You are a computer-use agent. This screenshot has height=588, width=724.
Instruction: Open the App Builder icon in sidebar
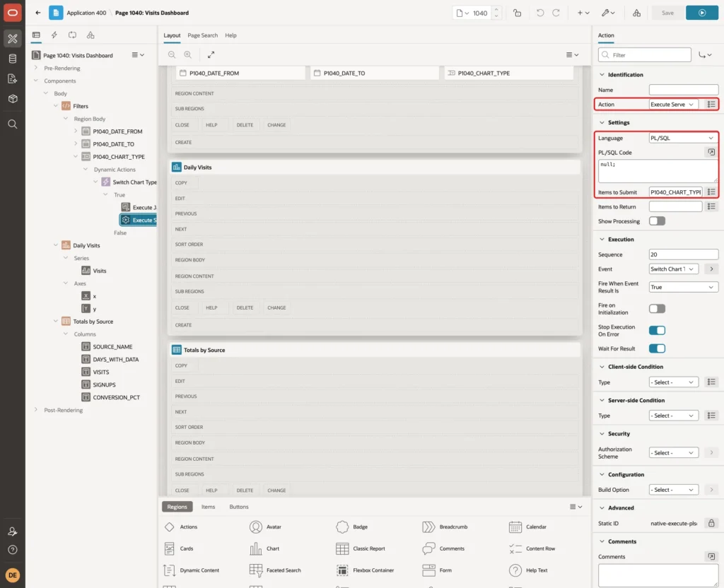[x=13, y=39]
